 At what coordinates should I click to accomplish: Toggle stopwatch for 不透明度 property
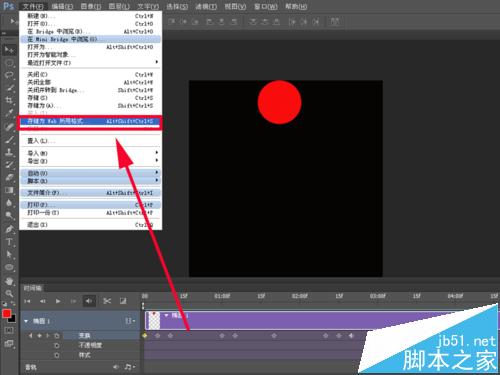pos(57,345)
